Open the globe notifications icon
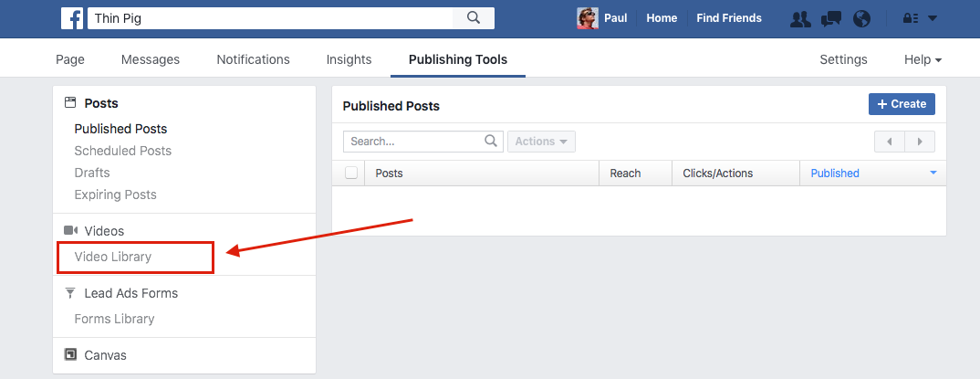This screenshot has width=980, height=379. point(861,19)
